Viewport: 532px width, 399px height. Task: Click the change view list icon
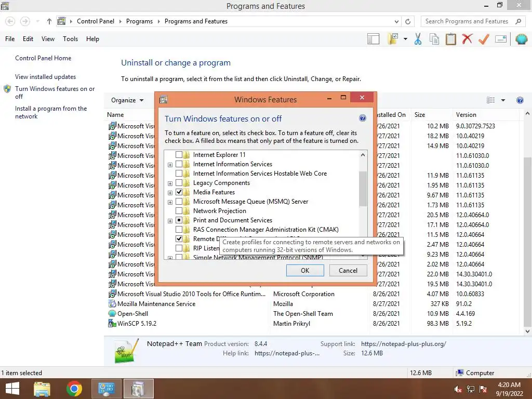pyautogui.click(x=490, y=100)
